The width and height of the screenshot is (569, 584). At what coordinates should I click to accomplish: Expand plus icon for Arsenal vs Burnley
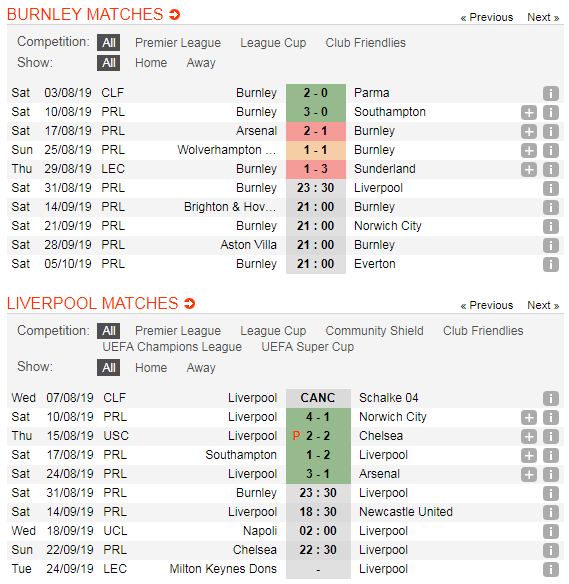(528, 131)
